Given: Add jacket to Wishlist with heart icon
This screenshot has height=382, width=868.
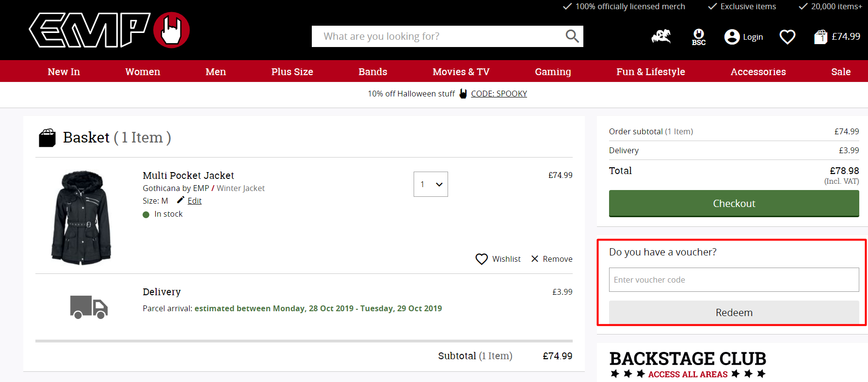Looking at the screenshot, I should (482, 259).
